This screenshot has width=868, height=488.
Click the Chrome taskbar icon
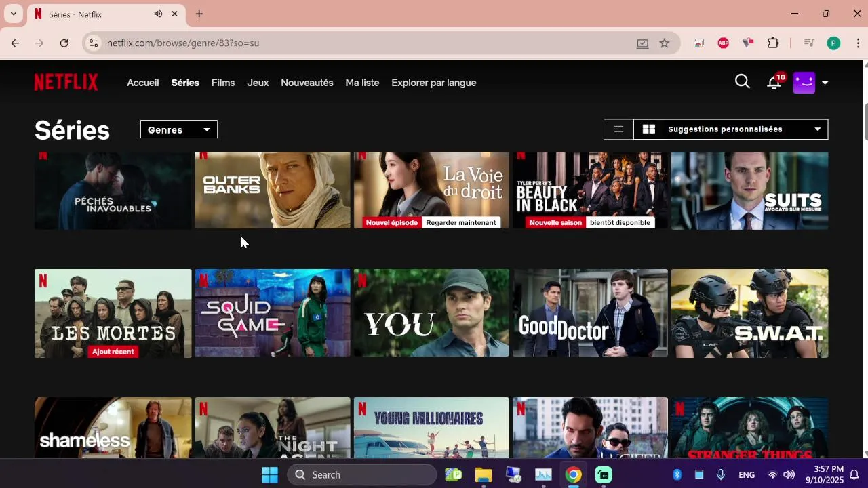pos(574,474)
